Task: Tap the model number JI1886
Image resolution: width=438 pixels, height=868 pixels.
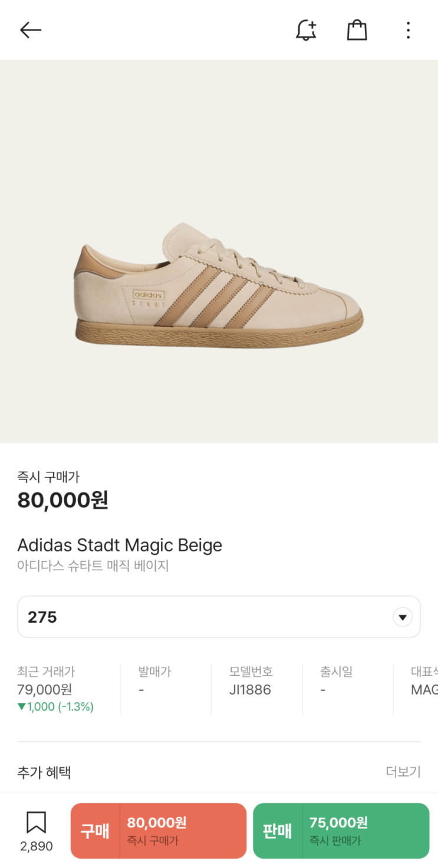Action: point(250,689)
